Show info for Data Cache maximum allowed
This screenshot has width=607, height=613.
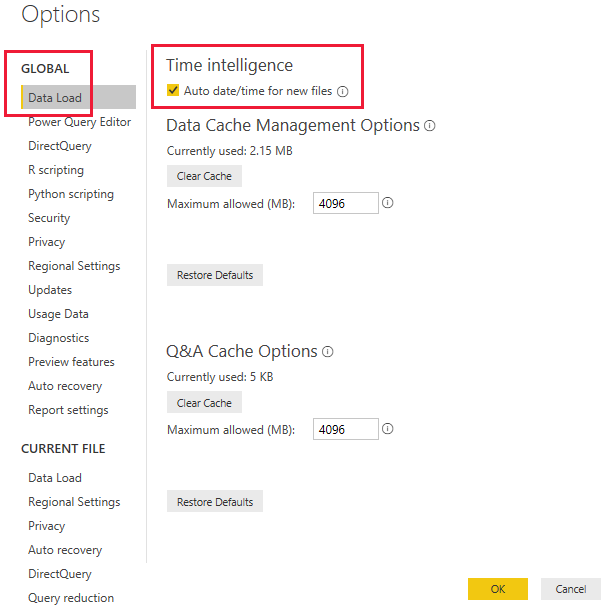387,203
